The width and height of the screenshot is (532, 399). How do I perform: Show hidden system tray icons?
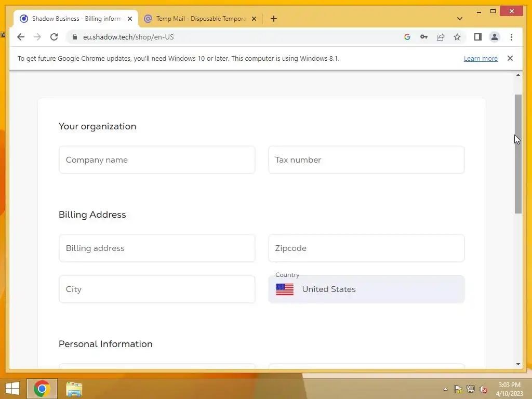[445, 389]
